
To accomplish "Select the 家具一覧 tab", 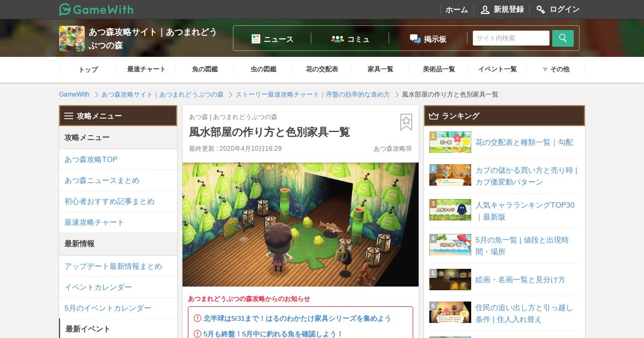I will point(380,69).
